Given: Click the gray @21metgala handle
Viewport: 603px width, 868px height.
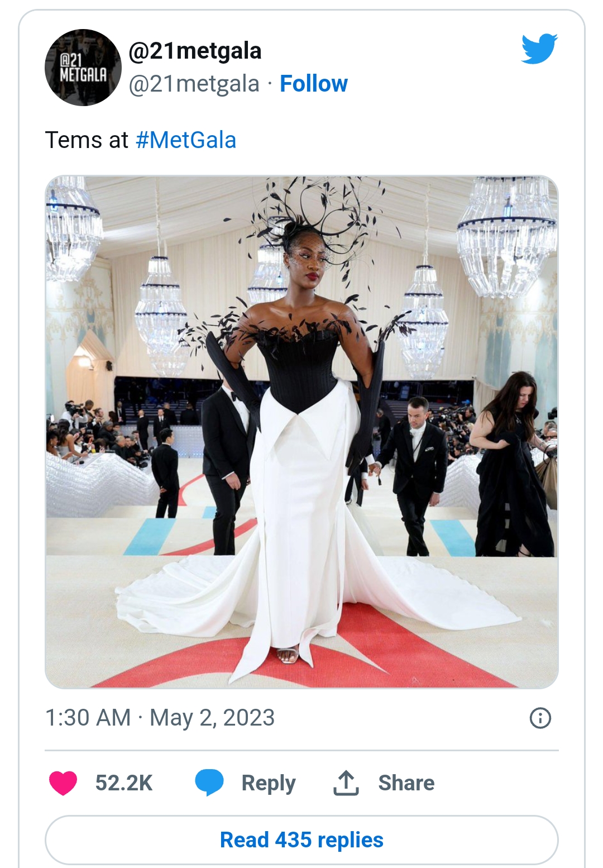Looking at the screenshot, I should pos(194,84).
